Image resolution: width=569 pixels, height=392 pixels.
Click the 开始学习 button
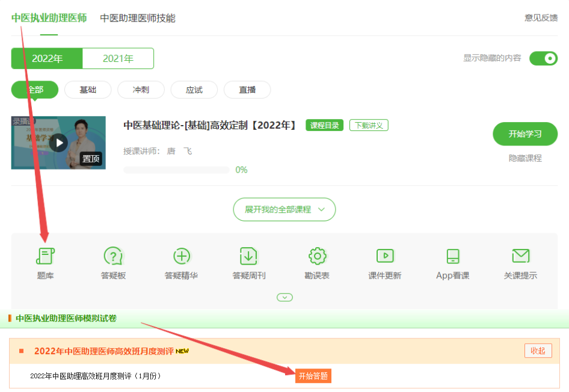pyautogui.click(x=524, y=133)
